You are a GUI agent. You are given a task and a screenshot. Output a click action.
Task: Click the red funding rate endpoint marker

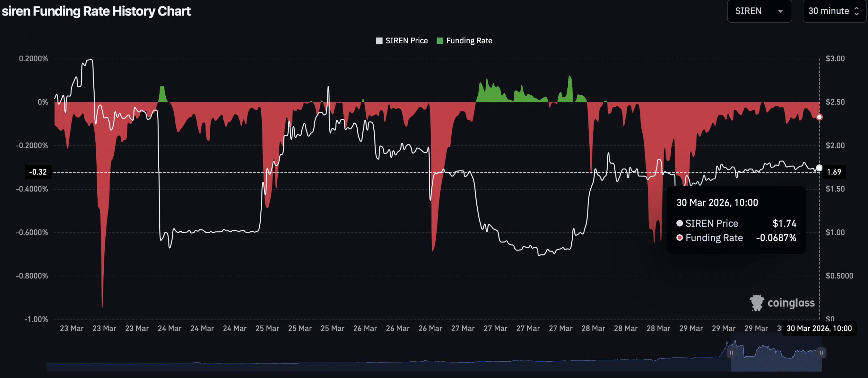pyautogui.click(x=819, y=117)
